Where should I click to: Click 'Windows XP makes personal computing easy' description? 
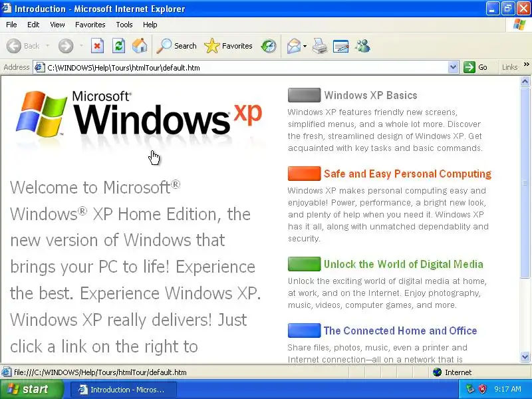388,214
